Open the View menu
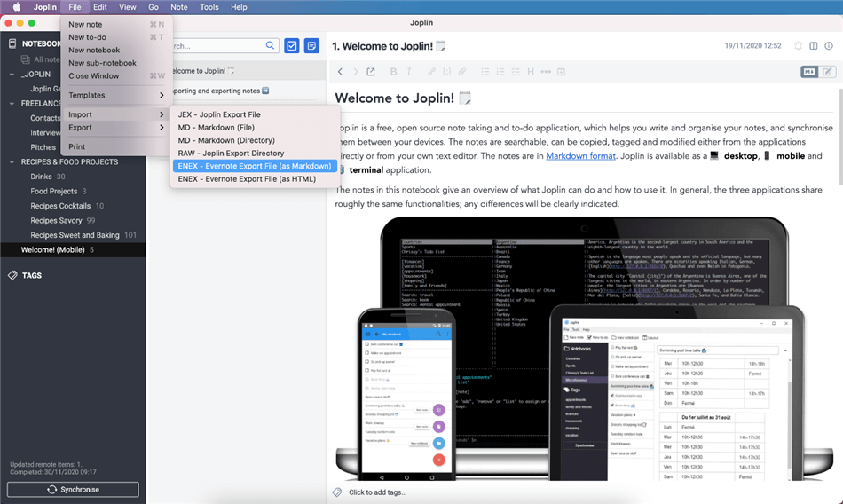 (x=128, y=7)
